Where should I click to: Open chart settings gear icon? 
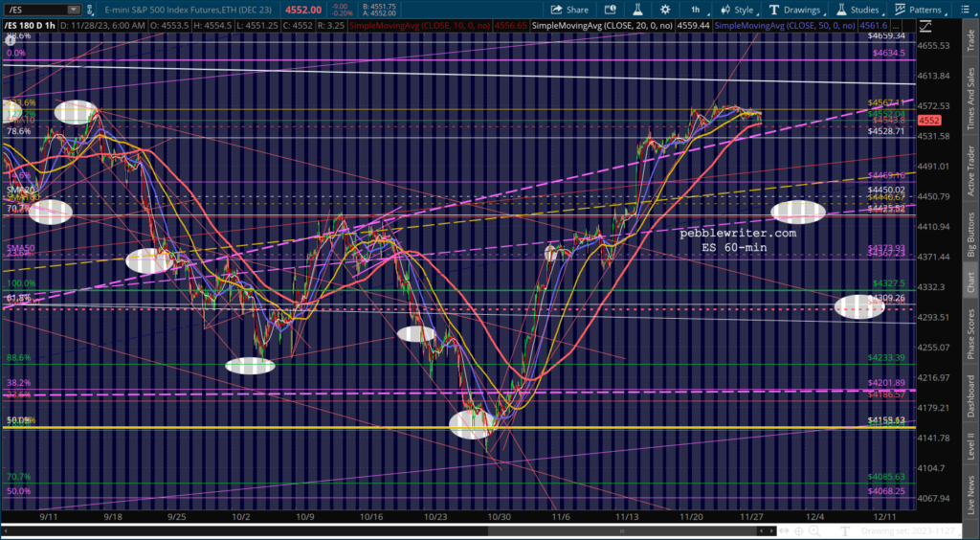[665, 10]
